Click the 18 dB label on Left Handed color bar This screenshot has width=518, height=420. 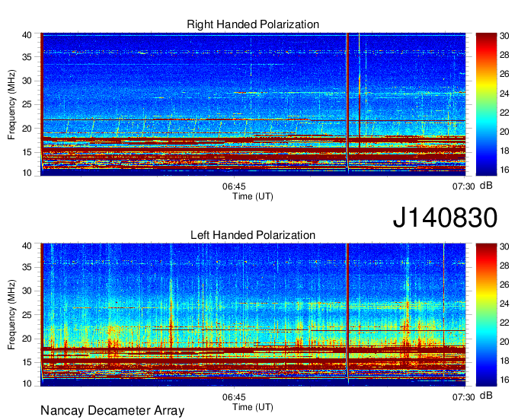pos(504,361)
